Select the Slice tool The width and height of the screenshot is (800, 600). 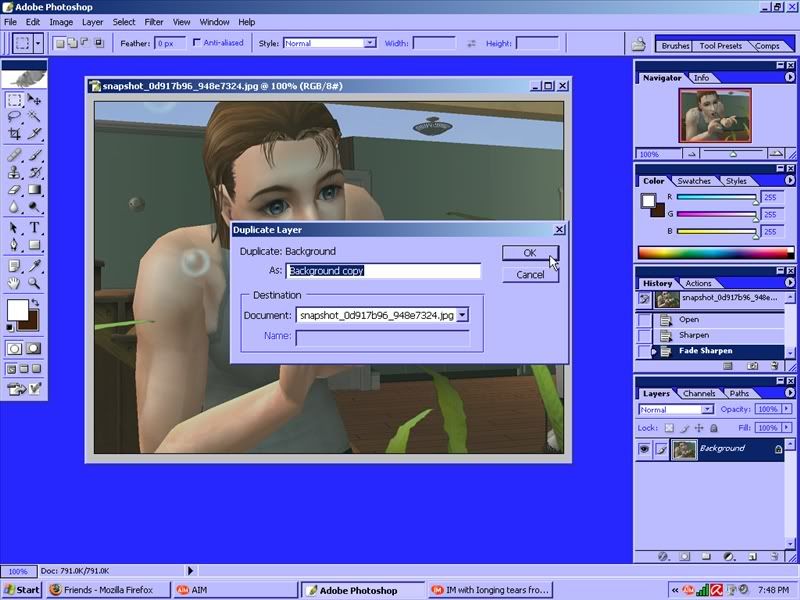coord(34,134)
